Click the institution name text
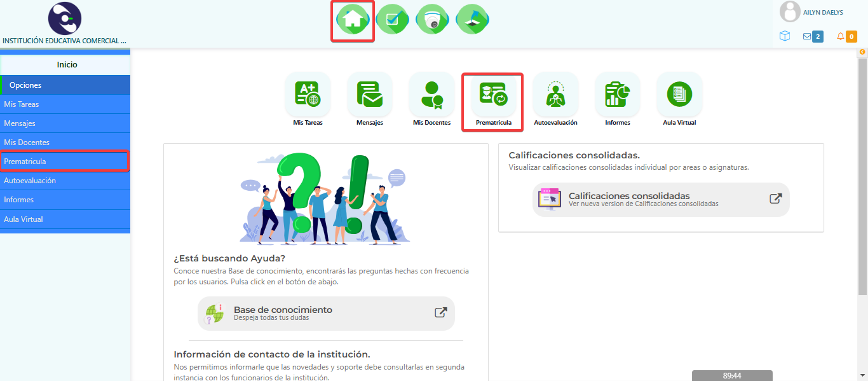868x381 pixels. click(64, 41)
